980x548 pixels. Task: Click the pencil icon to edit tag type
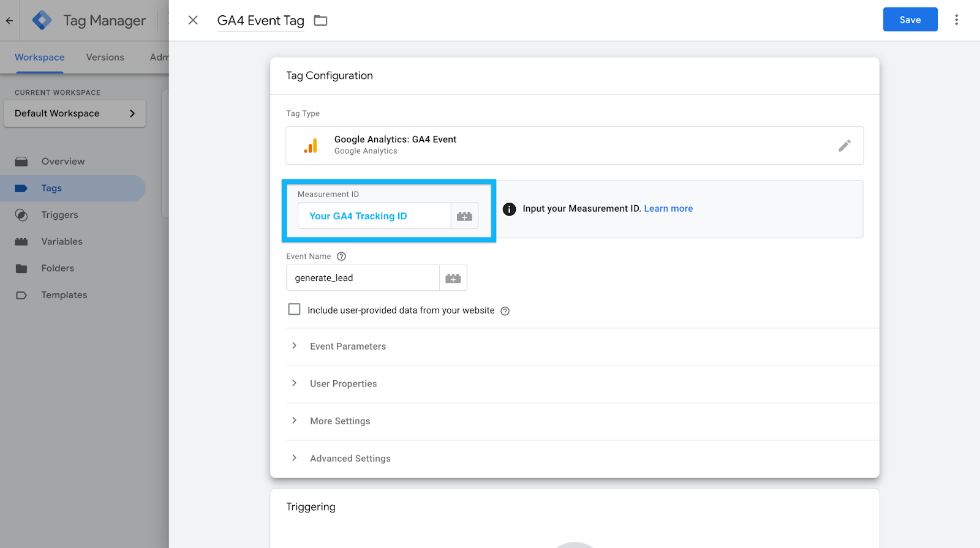[845, 146]
